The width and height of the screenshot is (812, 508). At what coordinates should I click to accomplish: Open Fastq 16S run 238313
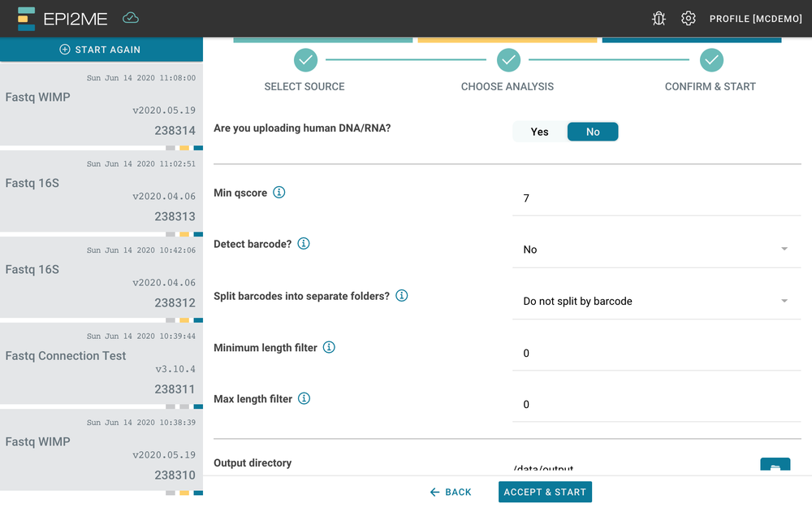pos(101,191)
